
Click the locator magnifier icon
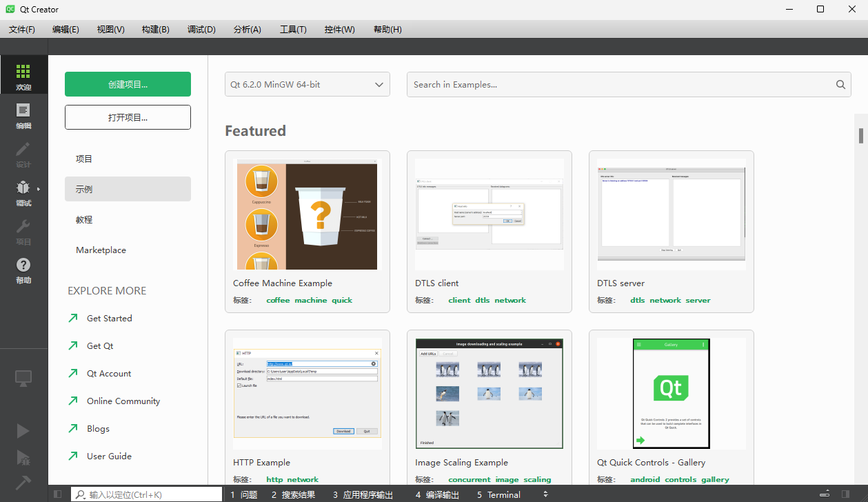81,494
